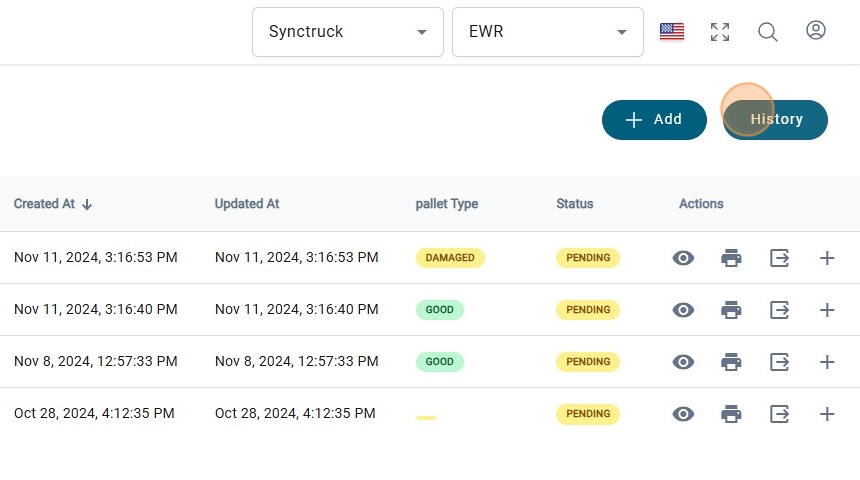Viewport: 860px width, 480px height.
Task: Click the fullscreen toggle icon
Action: [x=720, y=32]
